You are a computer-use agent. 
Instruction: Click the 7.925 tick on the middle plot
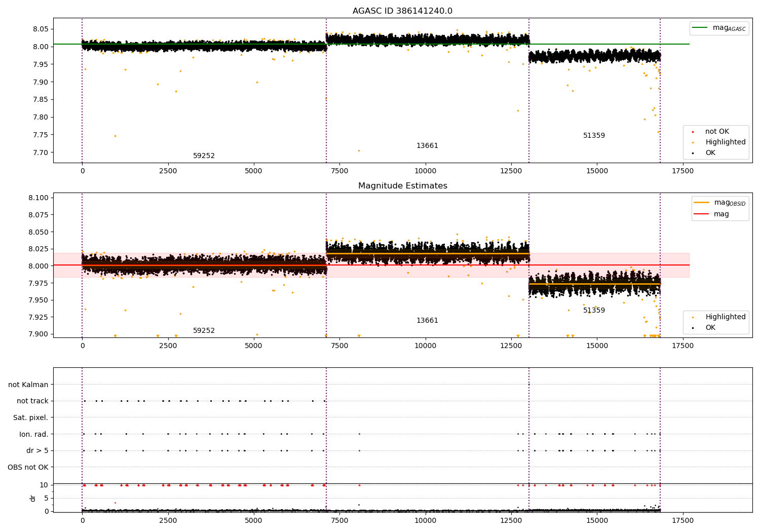coord(38,317)
